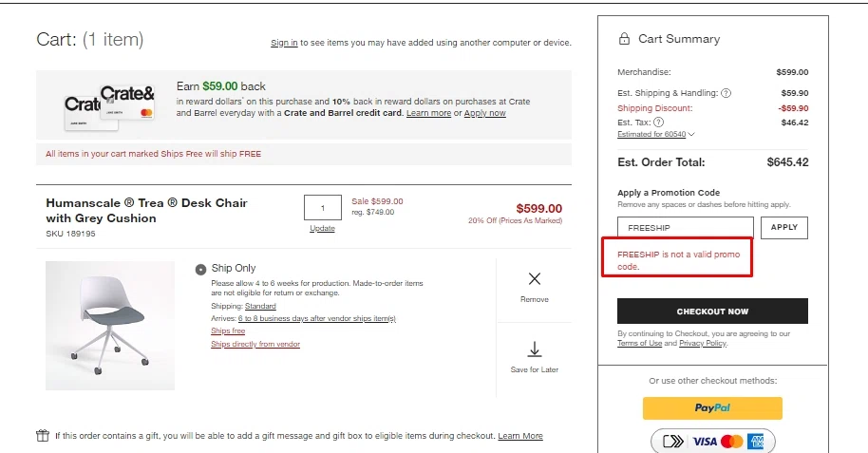This screenshot has height=453, width=868.
Task: Apply the promotion code
Action: click(783, 228)
